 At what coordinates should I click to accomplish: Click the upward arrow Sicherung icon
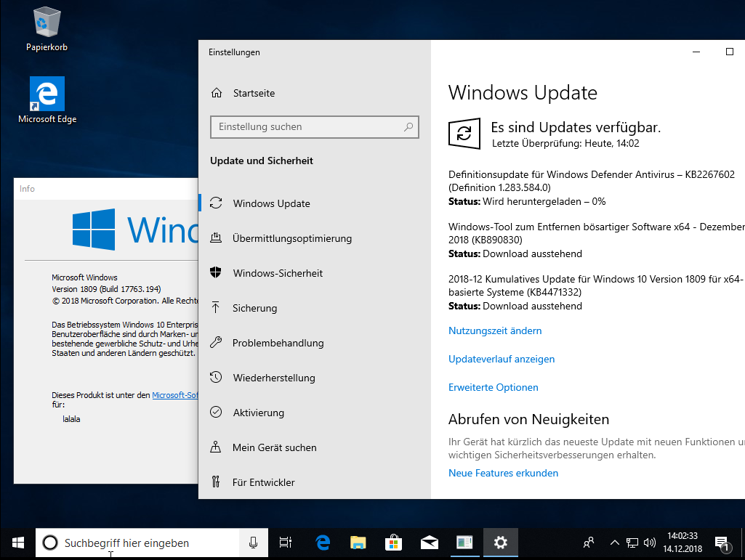click(216, 307)
